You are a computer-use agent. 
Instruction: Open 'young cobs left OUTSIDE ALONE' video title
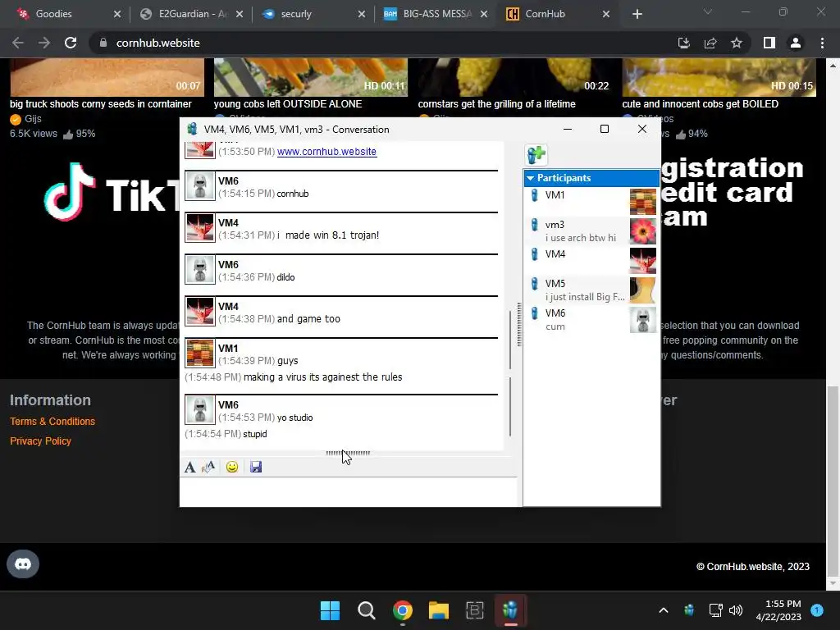pyautogui.click(x=288, y=104)
